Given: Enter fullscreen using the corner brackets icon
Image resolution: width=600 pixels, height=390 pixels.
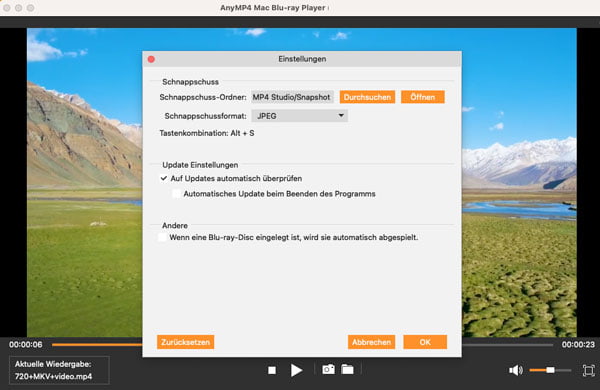Looking at the screenshot, I should pyautogui.click(x=589, y=370).
